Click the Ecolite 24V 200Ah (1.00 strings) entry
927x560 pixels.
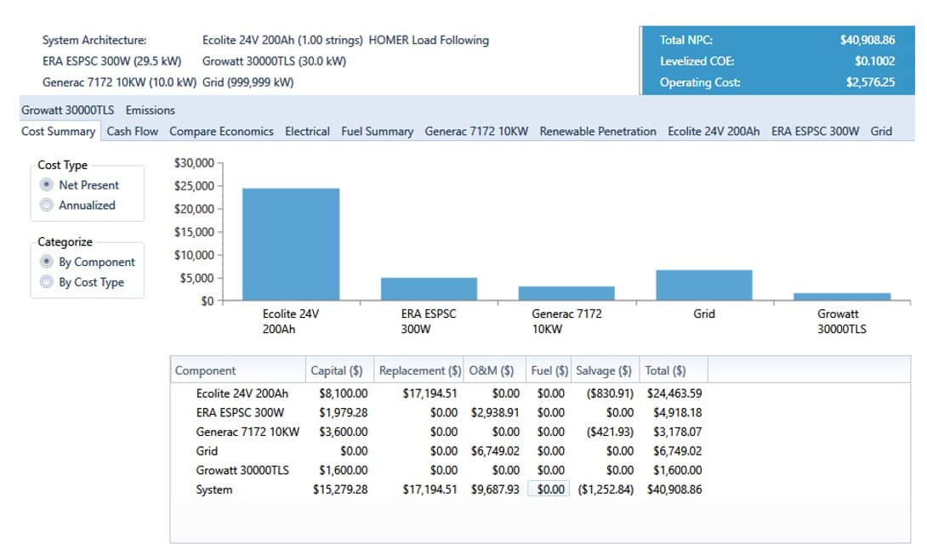click(x=282, y=40)
